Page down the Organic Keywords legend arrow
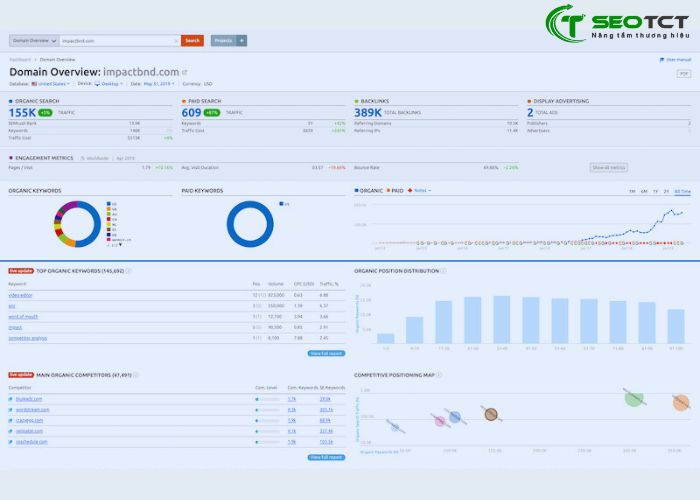This screenshot has height=500, width=700. point(120,245)
